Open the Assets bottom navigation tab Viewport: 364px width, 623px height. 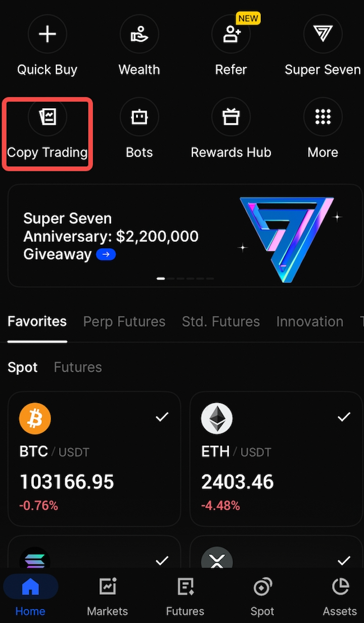click(340, 597)
